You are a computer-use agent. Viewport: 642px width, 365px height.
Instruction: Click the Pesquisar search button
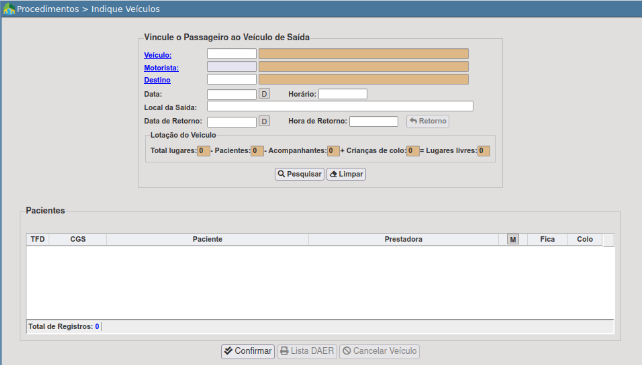300,174
